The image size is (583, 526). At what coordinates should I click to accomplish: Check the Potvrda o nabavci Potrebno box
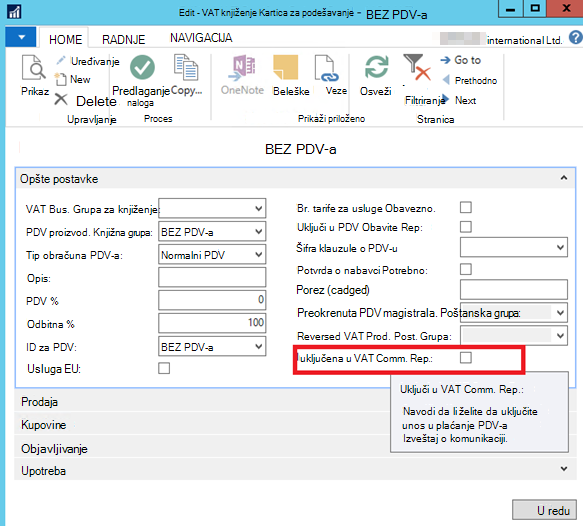466,269
